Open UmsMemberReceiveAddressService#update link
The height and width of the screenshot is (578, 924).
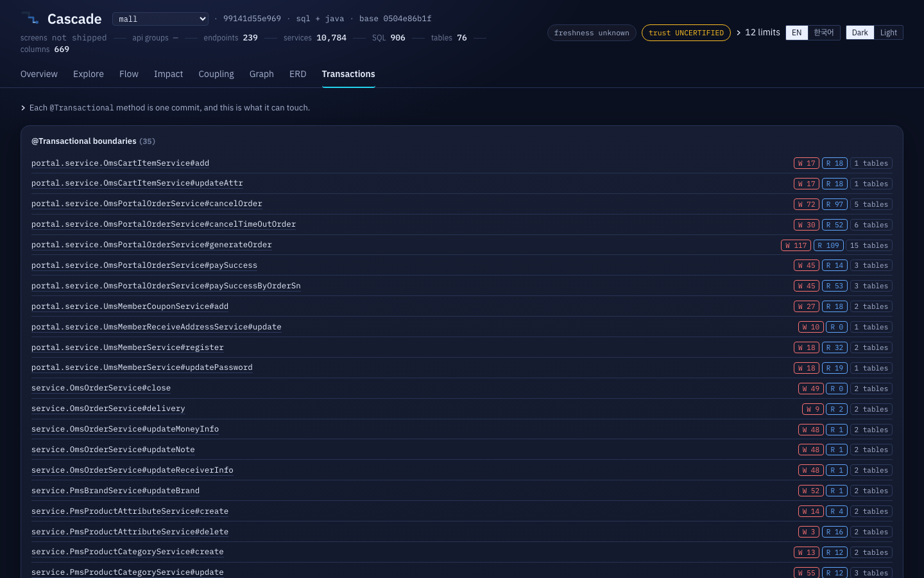click(x=157, y=327)
